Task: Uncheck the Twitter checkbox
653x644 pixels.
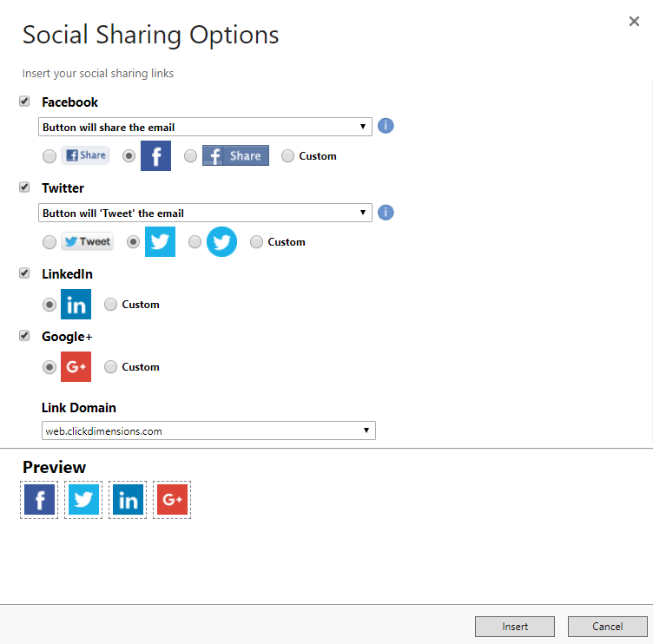Action: point(24,187)
